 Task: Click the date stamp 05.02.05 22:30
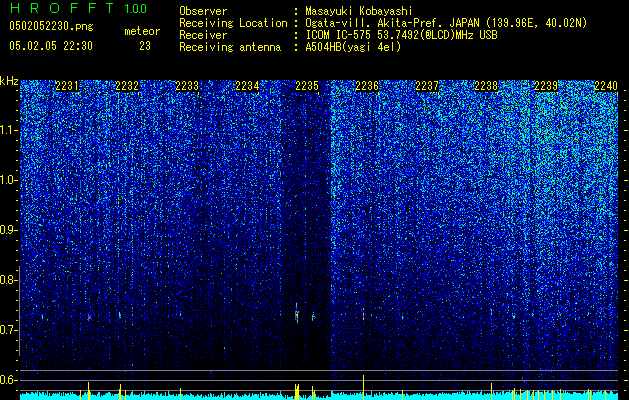coord(51,46)
